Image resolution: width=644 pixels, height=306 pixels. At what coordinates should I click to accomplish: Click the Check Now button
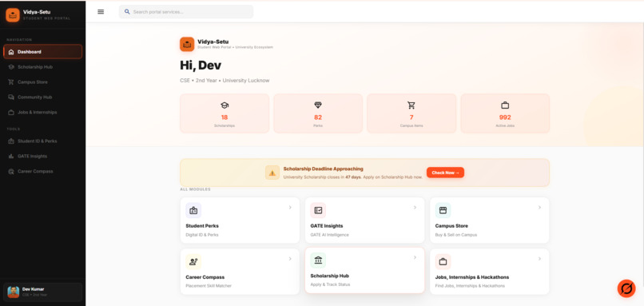point(445,173)
